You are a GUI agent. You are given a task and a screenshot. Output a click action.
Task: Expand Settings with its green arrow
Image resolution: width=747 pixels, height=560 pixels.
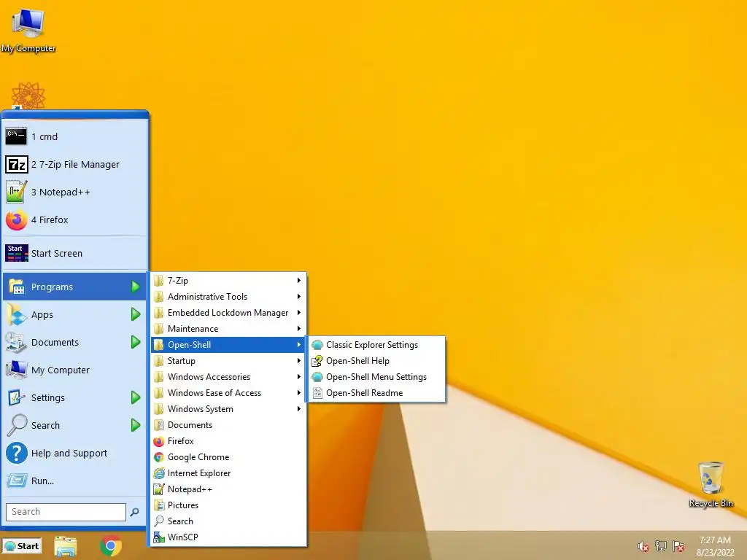click(x=135, y=397)
